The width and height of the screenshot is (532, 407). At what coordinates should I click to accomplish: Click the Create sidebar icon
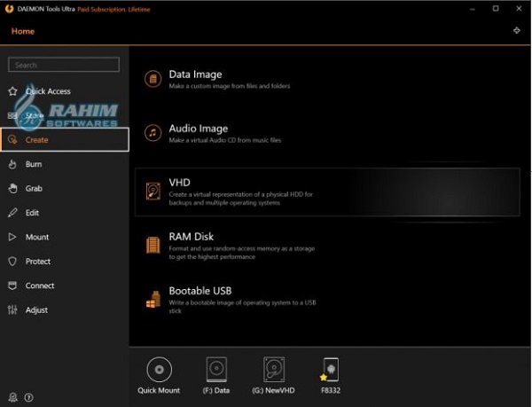(x=12, y=140)
